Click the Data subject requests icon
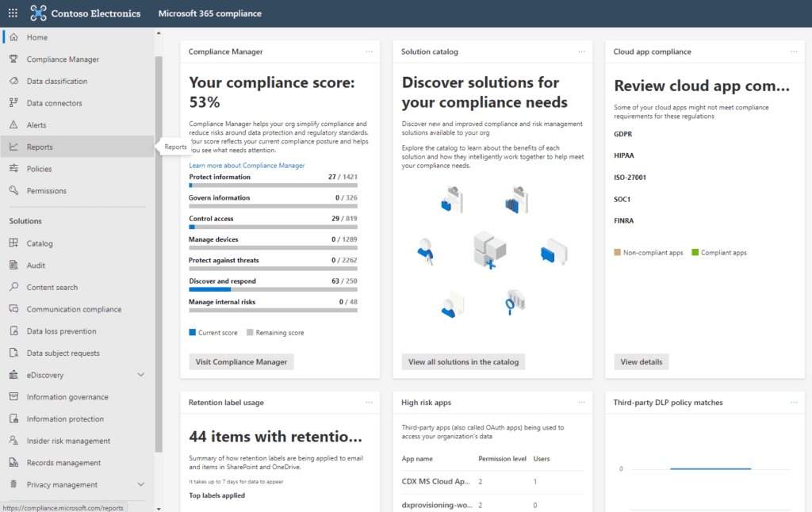Viewport: 812px width, 512px height. 14,353
